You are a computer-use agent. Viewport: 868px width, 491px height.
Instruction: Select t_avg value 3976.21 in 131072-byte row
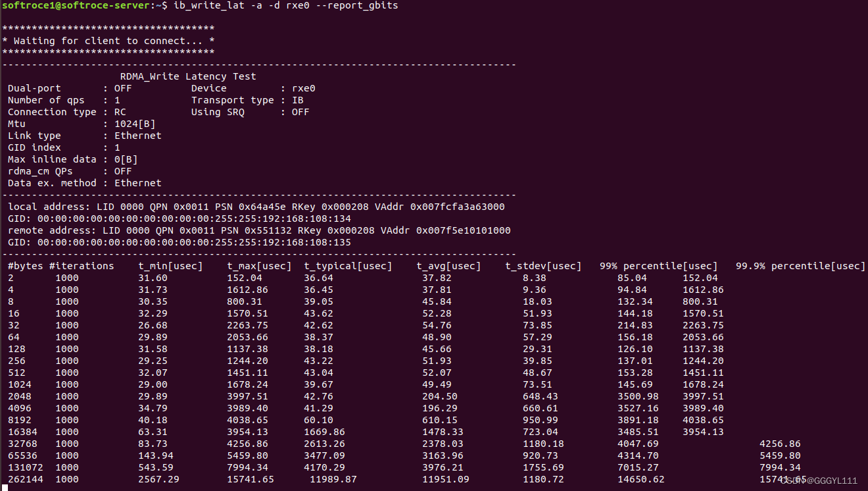point(443,467)
